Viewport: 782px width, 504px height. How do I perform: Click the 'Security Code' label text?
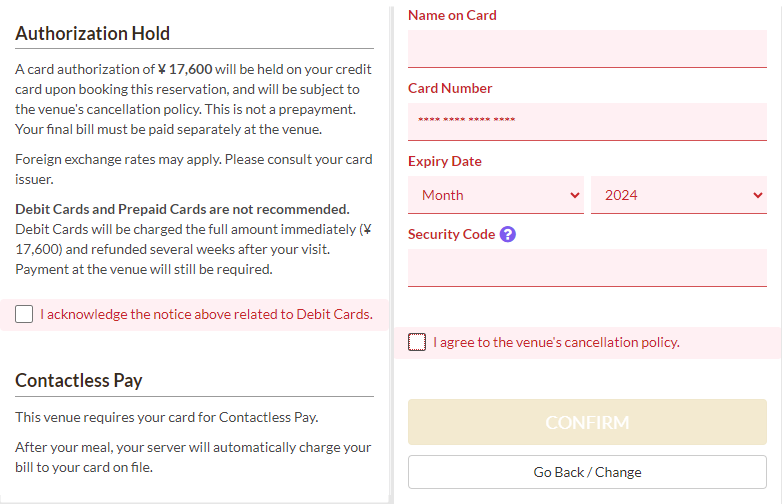click(x=451, y=234)
